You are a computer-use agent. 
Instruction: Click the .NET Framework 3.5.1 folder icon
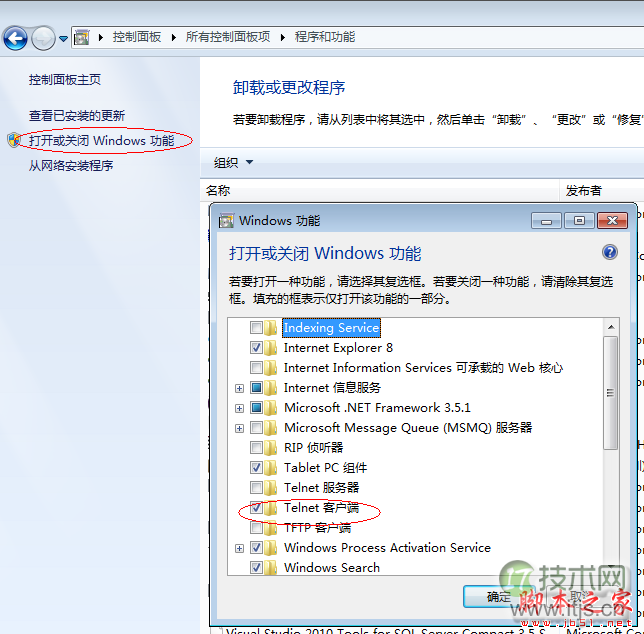click(x=271, y=407)
